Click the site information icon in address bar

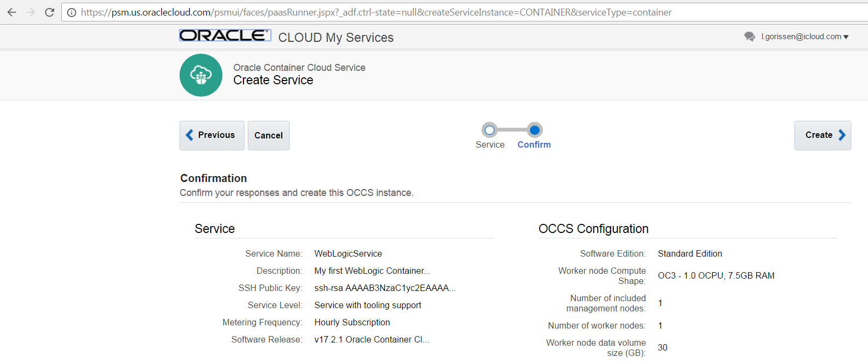click(x=71, y=12)
